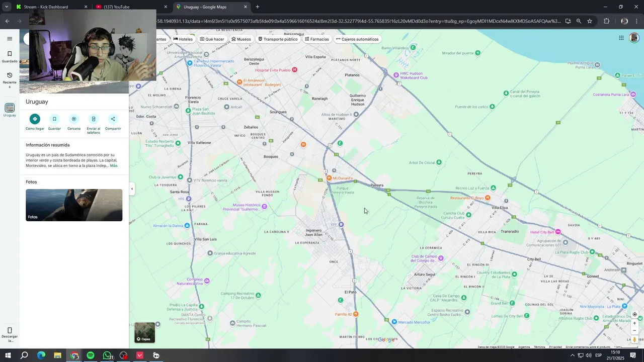Image resolution: width=644 pixels, height=362 pixels.
Task: Click the Compartir share icon
Action: [113, 119]
